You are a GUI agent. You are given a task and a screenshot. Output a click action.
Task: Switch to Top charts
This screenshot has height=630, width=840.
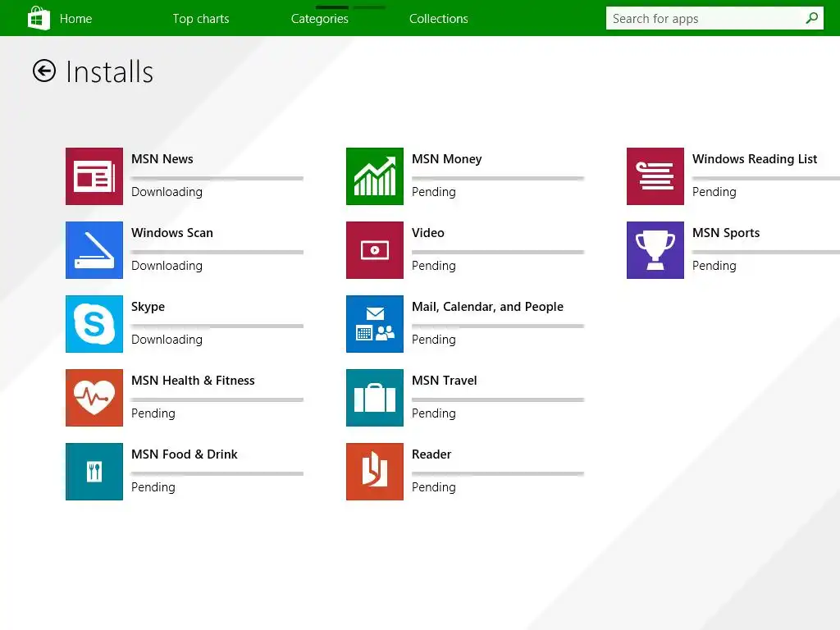click(201, 19)
